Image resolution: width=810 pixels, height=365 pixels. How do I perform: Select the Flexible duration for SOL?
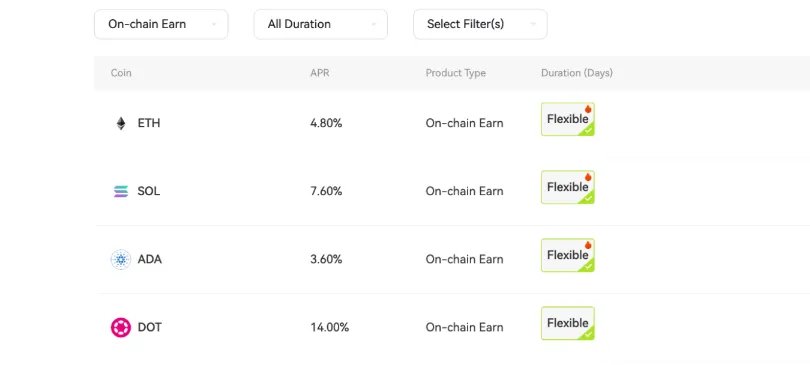(x=568, y=187)
